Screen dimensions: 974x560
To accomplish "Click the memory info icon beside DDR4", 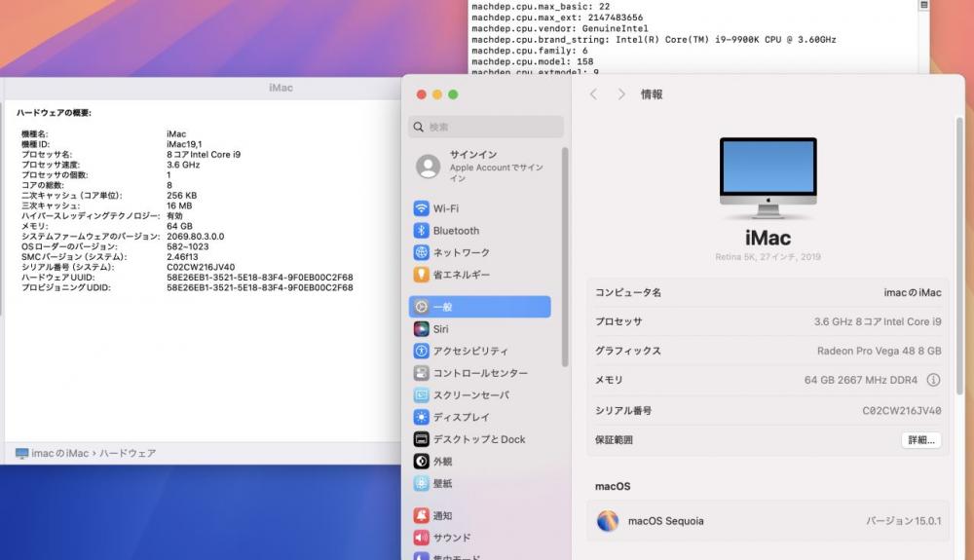I will pyautogui.click(x=933, y=380).
